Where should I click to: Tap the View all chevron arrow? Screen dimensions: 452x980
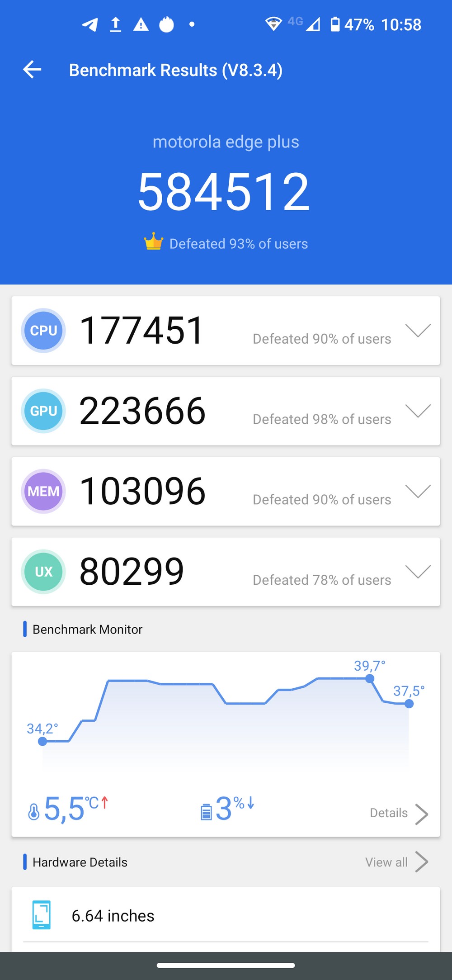pos(421,862)
